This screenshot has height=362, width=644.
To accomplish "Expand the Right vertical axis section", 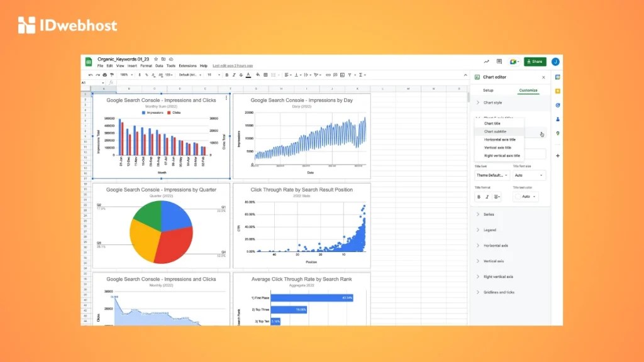I will 509,277.
